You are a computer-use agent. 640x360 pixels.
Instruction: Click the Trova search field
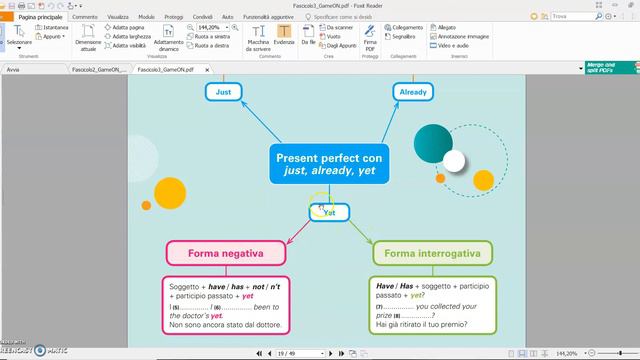pyautogui.click(x=572, y=16)
